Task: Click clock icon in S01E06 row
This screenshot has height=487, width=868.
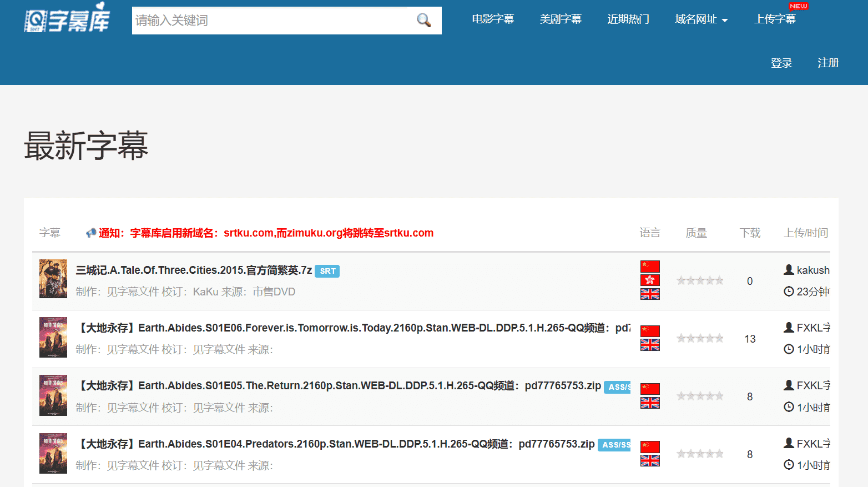Action: (789, 349)
